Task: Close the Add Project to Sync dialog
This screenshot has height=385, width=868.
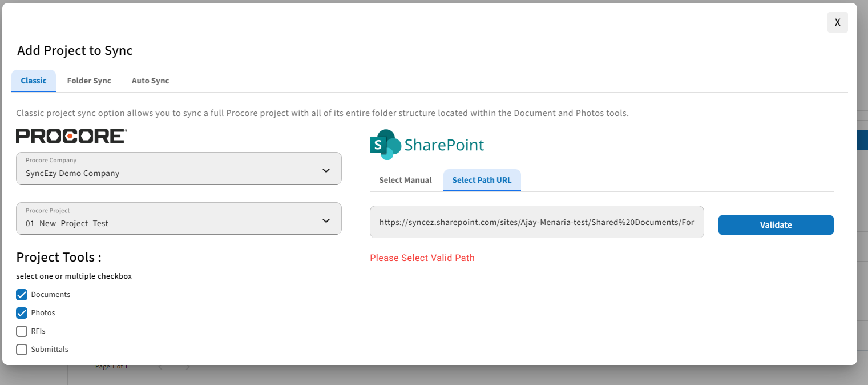Action: pos(837,22)
